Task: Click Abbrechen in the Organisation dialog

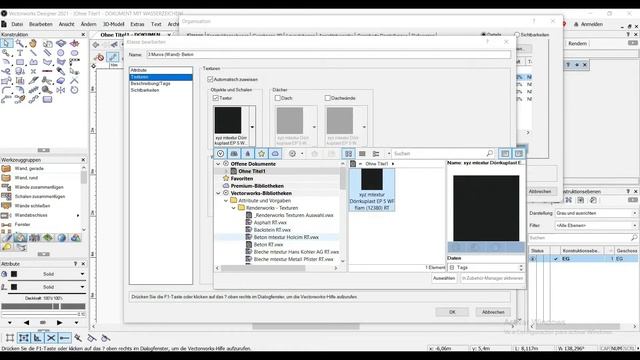Action: 540,191
